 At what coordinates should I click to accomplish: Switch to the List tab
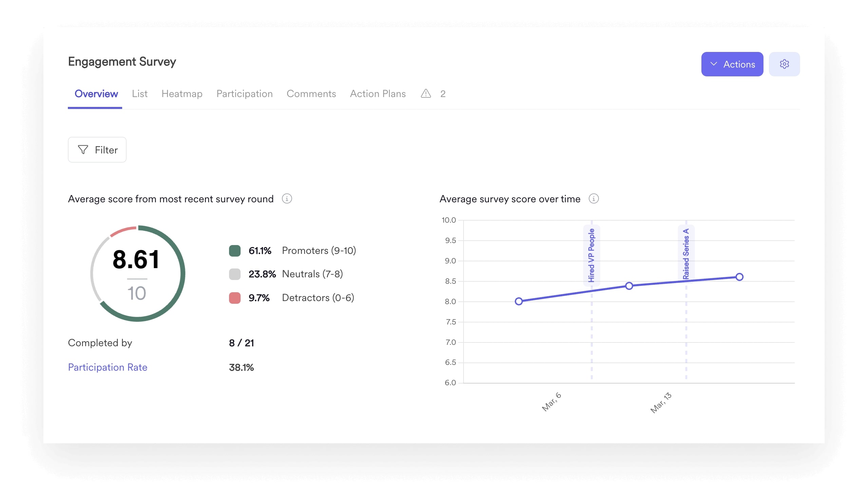click(139, 94)
